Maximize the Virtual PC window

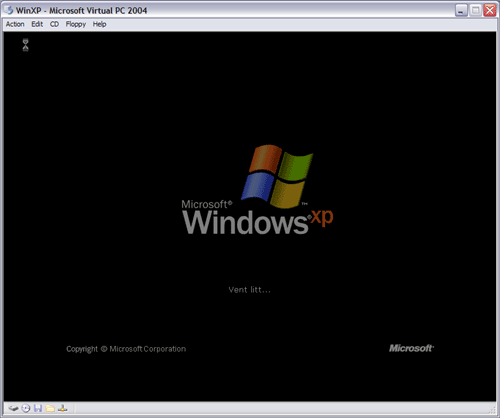tap(475, 10)
